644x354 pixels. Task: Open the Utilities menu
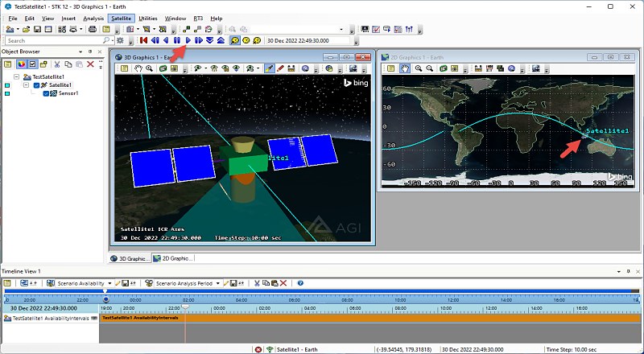(148, 19)
